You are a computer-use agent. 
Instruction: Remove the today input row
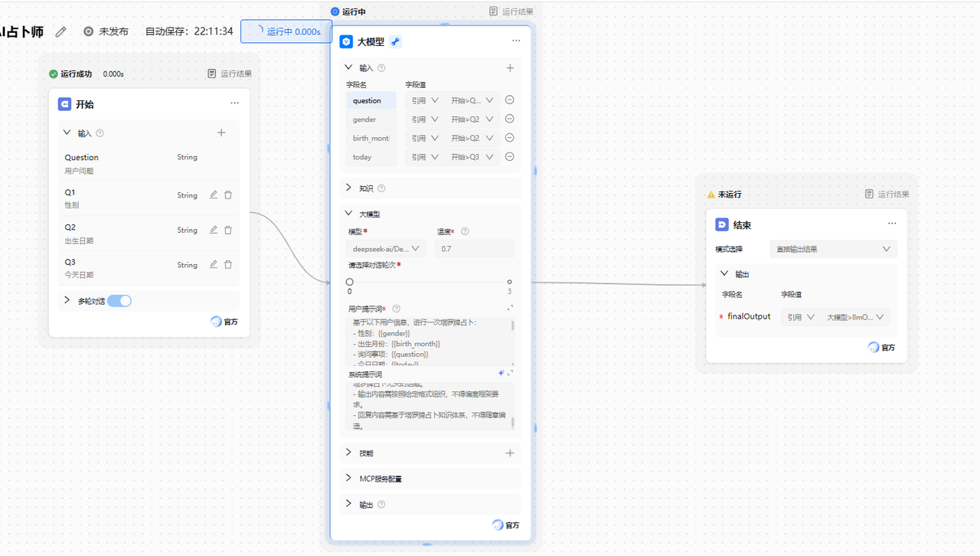509,157
